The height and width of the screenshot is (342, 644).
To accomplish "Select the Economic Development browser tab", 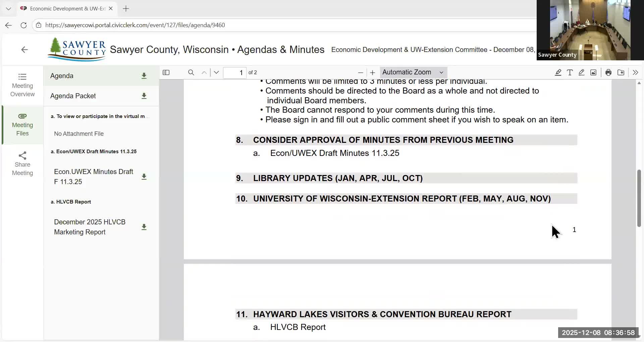I will tap(66, 8).
